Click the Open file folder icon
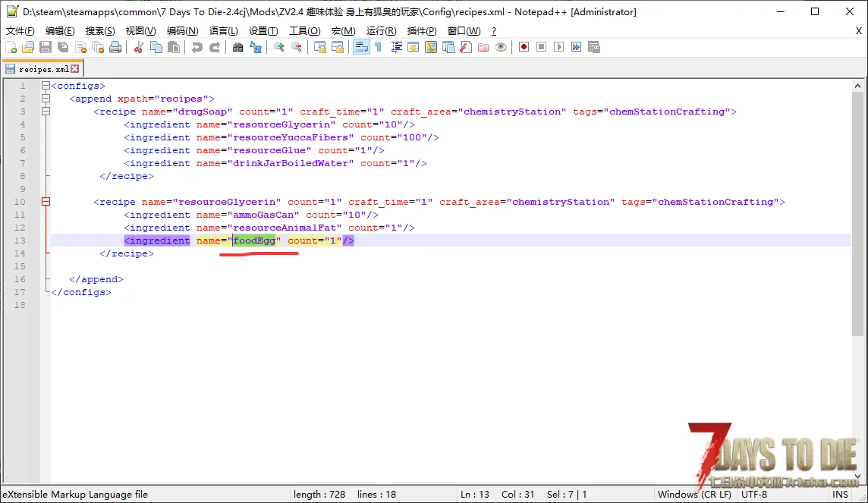This screenshot has width=868, height=503. [x=28, y=47]
